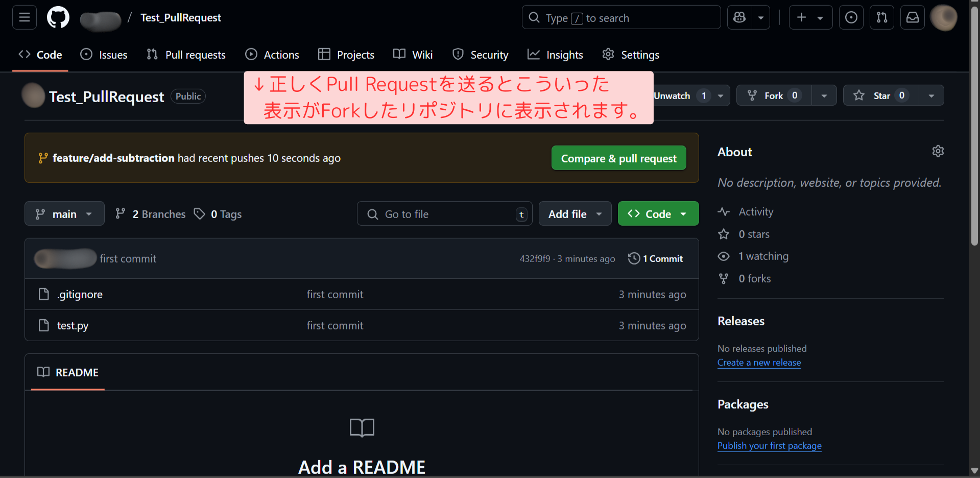Open the pull requests header icon
The image size is (980, 478).
pyautogui.click(x=881, y=17)
